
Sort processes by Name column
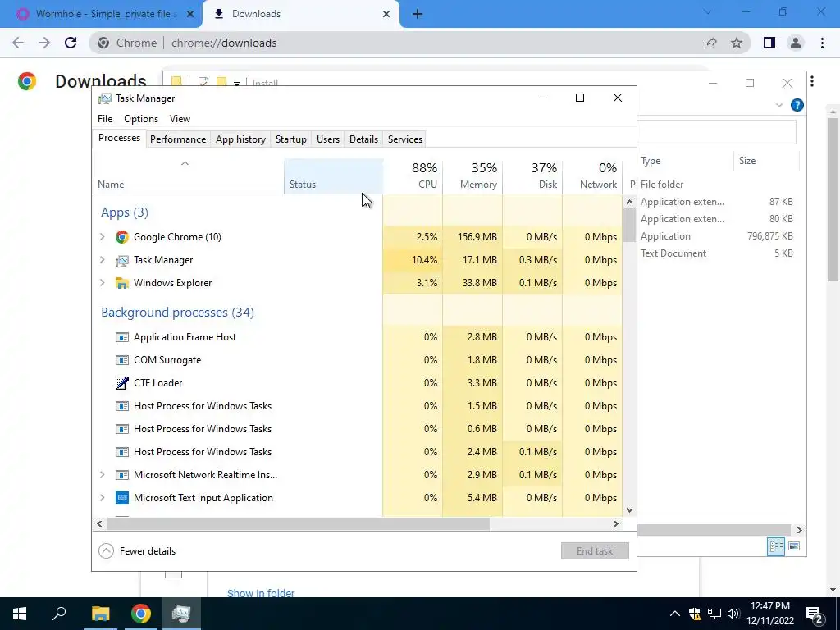pyautogui.click(x=189, y=176)
